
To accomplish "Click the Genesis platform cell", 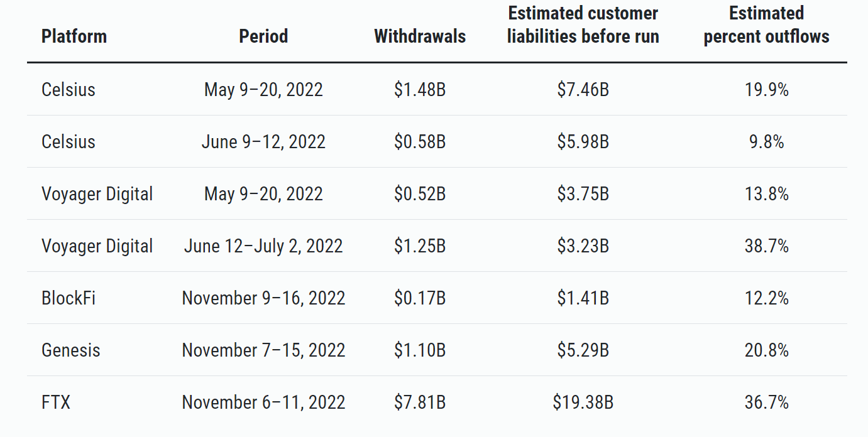I will coord(71,350).
